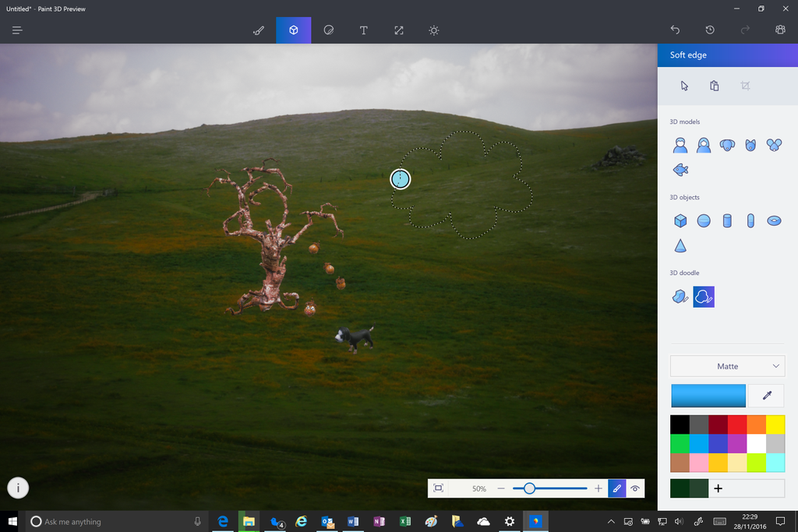Image resolution: width=798 pixels, height=532 pixels.
Task: Select the Text tool
Action: [x=363, y=30]
